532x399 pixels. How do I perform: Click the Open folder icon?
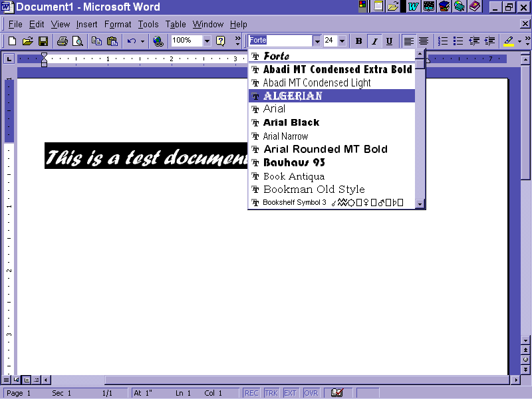coord(27,41)
